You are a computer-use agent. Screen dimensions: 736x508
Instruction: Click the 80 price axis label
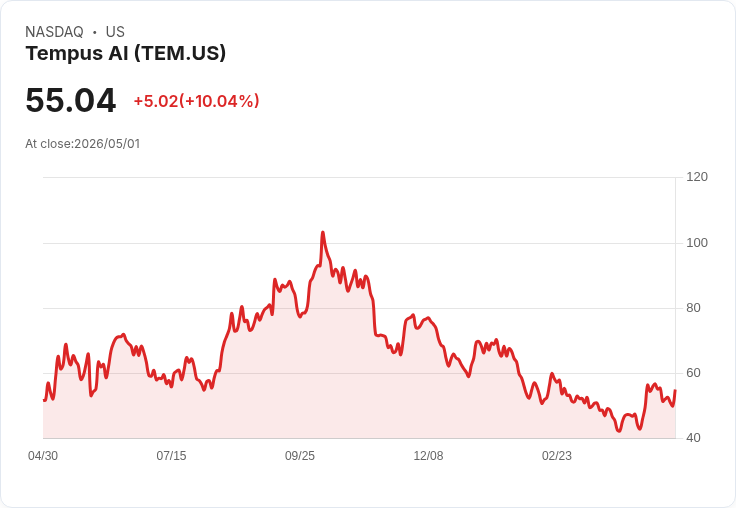click(693, 308)
